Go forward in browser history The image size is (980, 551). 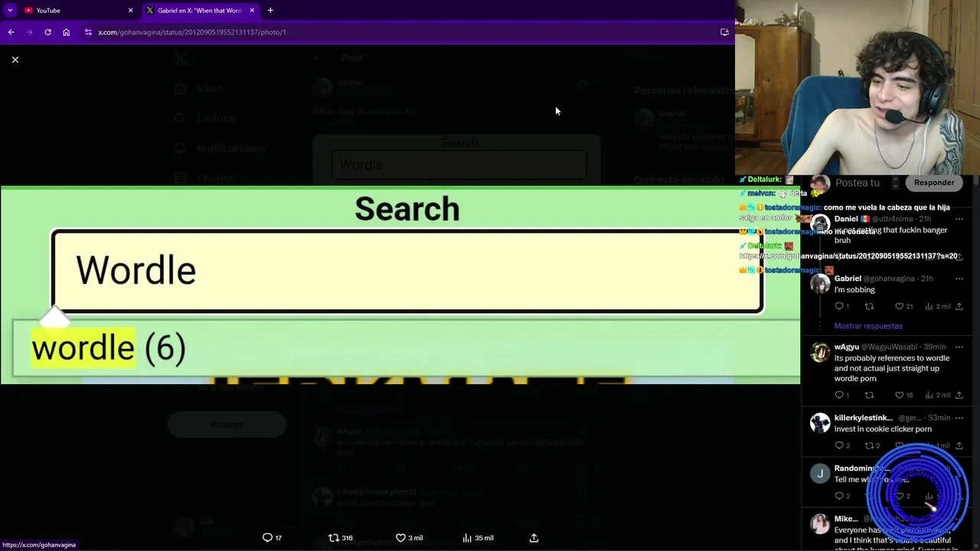pyautogui.click(x=29, y=32)
